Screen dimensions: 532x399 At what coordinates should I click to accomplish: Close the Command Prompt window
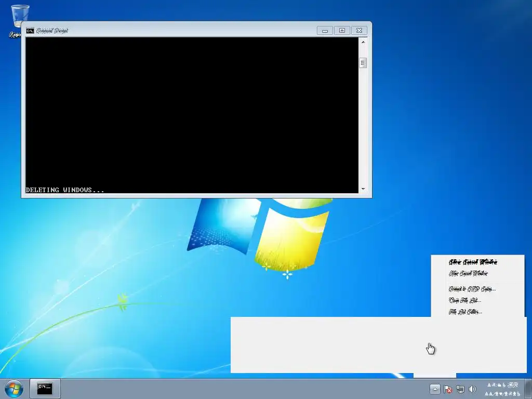point(360,31)
